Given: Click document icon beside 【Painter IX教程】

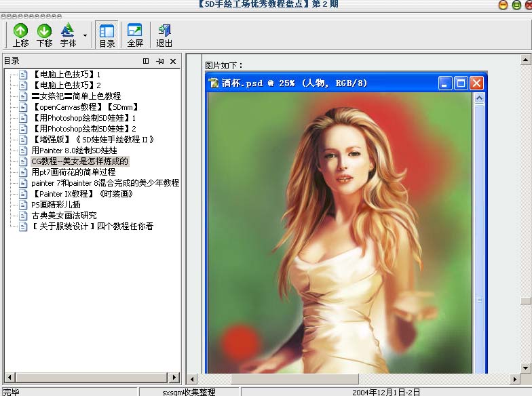Looking at the screenshot, I should pos(23,194).
